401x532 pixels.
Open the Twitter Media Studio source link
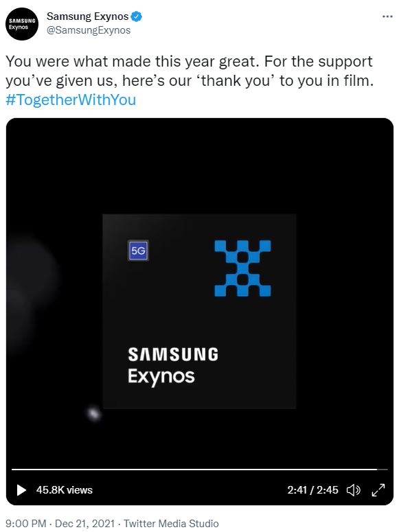tap(171, 524)
